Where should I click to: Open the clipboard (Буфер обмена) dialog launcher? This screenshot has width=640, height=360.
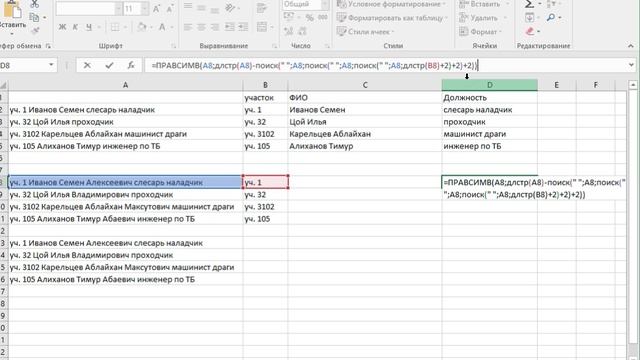[49, 46]
